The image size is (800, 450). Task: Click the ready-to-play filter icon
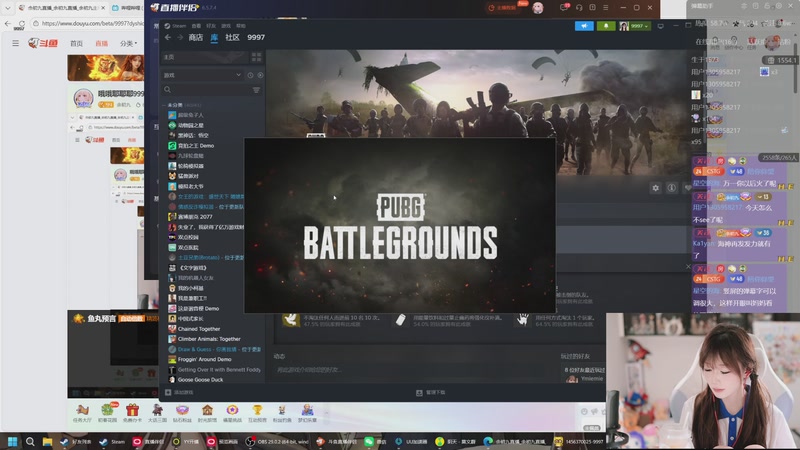click(260, 75)
